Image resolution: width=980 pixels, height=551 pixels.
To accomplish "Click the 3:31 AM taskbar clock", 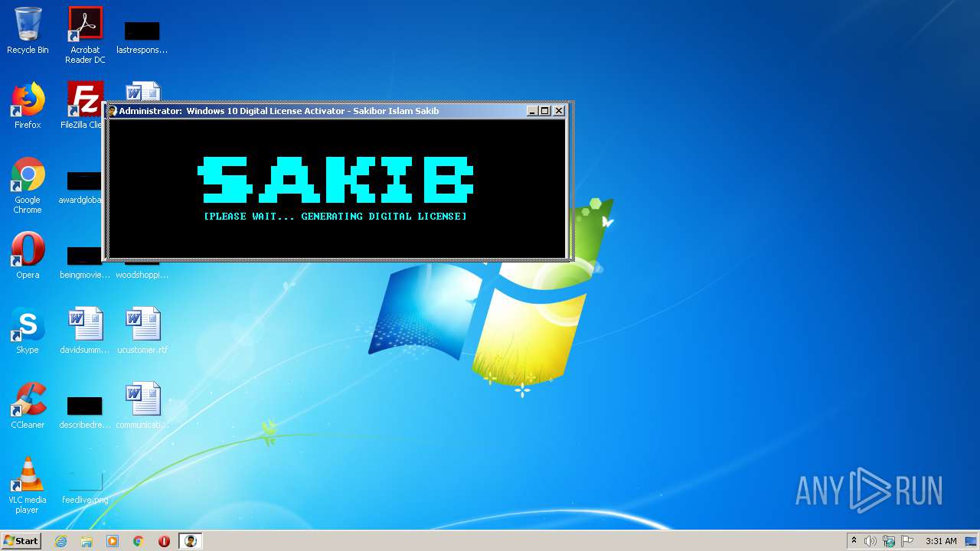I will click(x=941, y=541).
